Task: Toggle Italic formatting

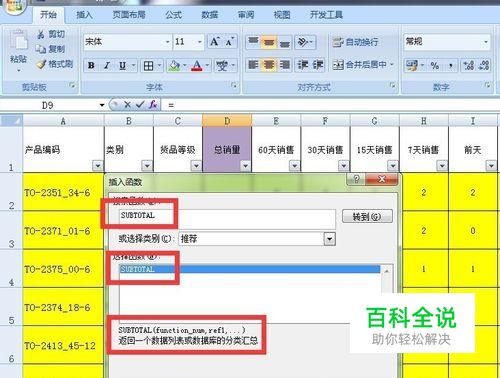Action: pyautogui.click(x=107, y=65)
